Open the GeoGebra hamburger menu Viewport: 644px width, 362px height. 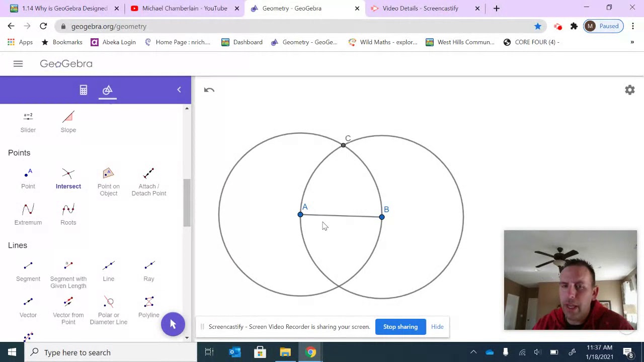[x=18, y=64]
